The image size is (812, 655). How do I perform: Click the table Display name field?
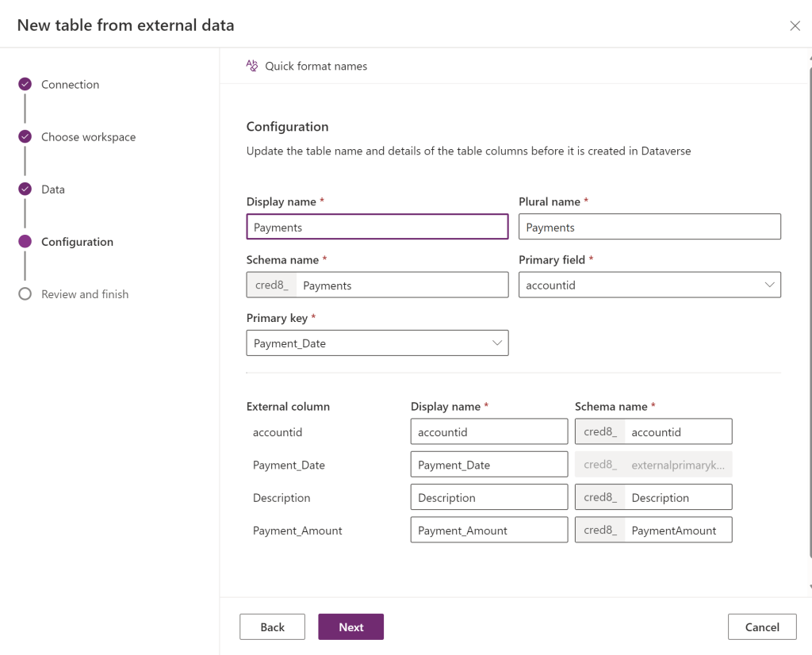pyautogui.click(x=377, y=227)
